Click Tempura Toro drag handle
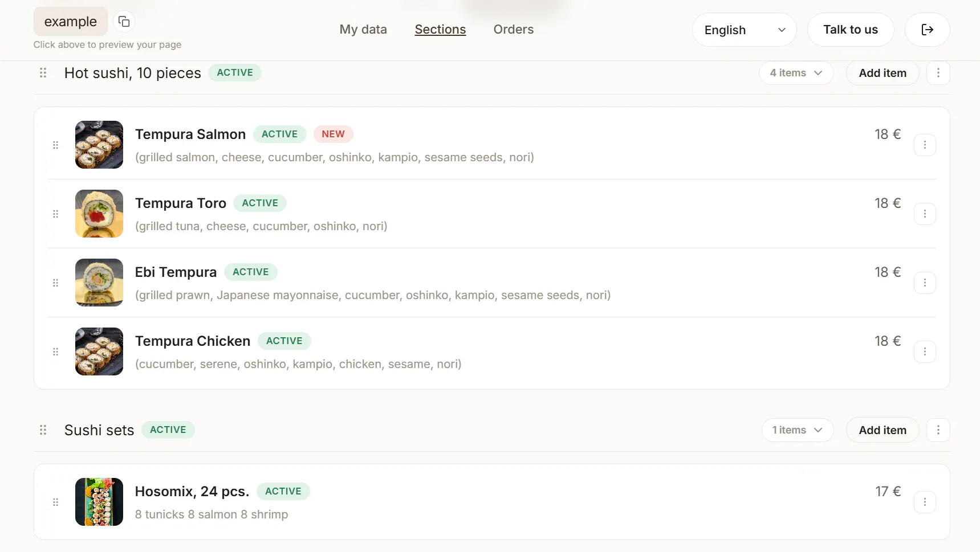980x552 pixels. (x=55, y=214)
